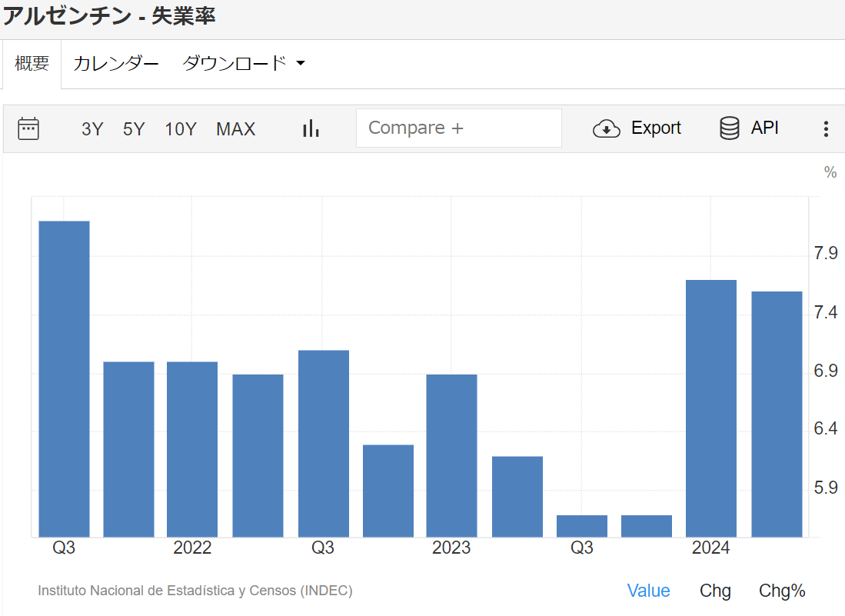Open the three-dot more options menu
This screenshot has width=845, height=616.
coord(826,128)
